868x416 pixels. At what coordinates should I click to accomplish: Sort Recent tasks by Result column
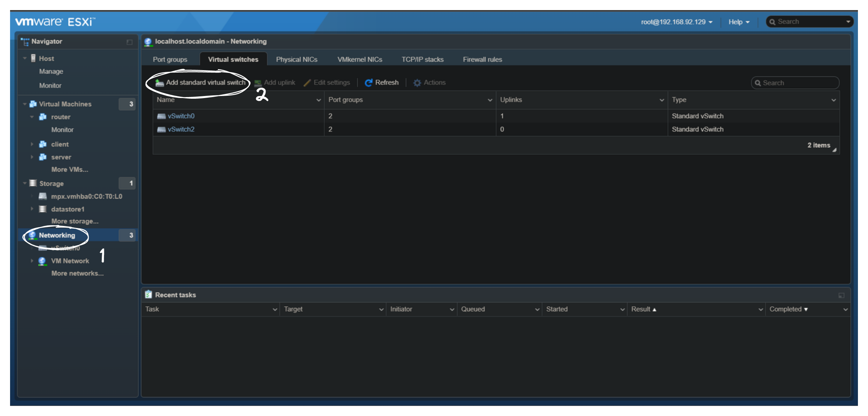pos(643,310)
